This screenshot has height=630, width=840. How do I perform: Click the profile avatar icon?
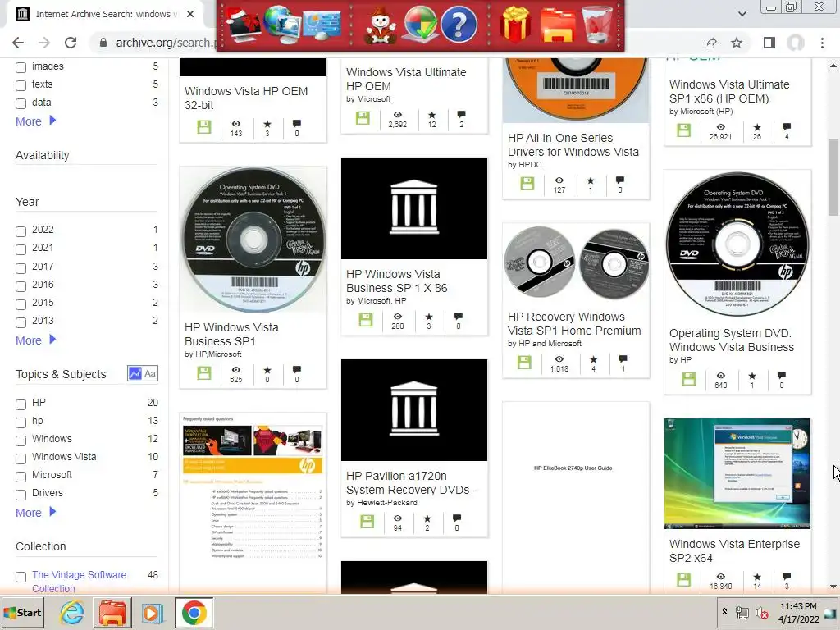click(796, 43)
